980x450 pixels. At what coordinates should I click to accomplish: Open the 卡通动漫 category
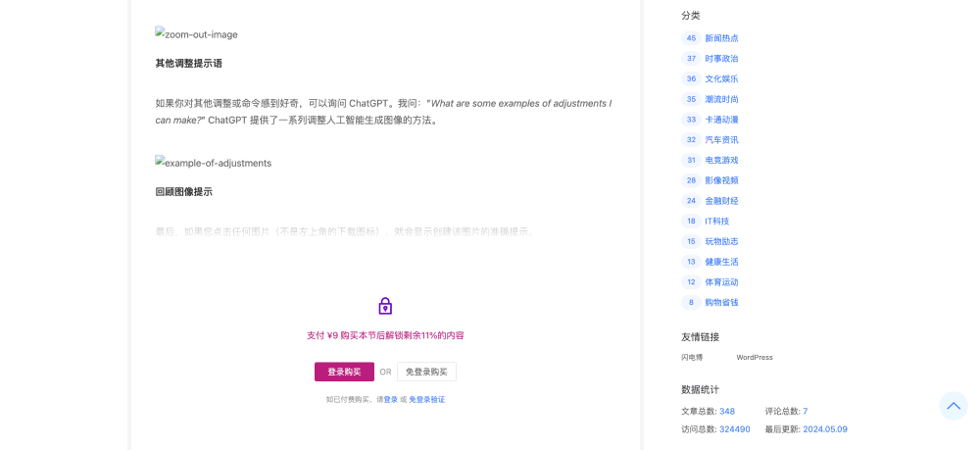(x=722, y=120)
